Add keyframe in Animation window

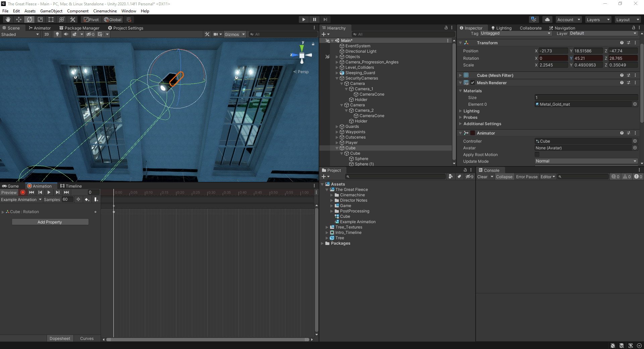tap(87, 199)
